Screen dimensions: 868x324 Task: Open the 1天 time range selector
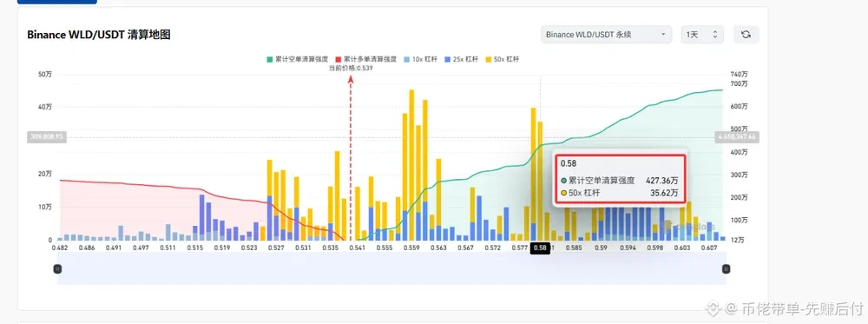pos(702,35)
